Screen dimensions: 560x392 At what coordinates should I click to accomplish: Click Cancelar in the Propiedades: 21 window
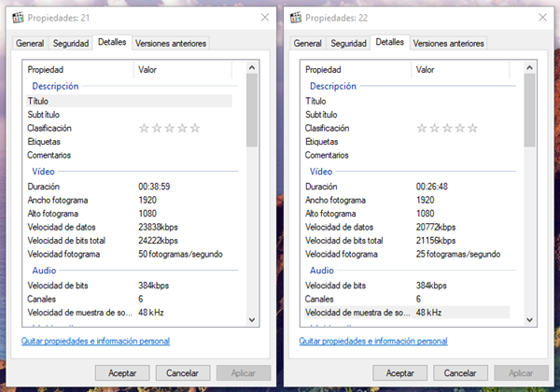(x=183, y=373)
